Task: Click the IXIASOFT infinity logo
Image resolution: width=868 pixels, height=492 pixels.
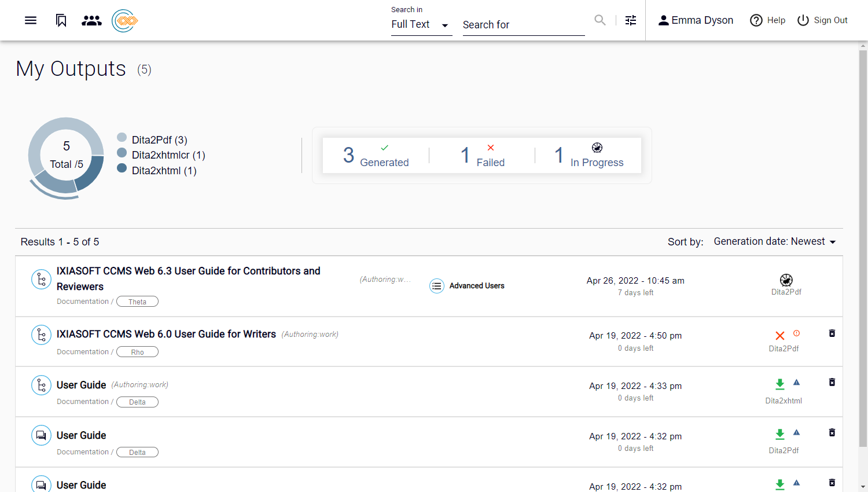Action: (124, 21)
